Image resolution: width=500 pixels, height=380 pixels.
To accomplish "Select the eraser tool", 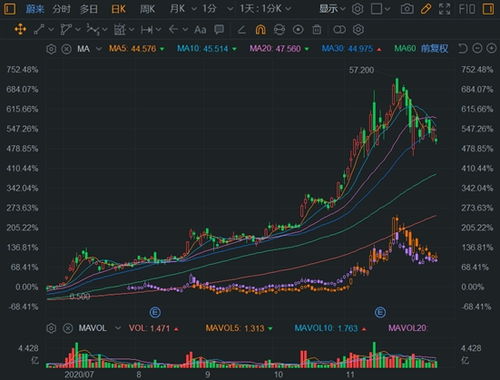I will [x=242, y=30].
